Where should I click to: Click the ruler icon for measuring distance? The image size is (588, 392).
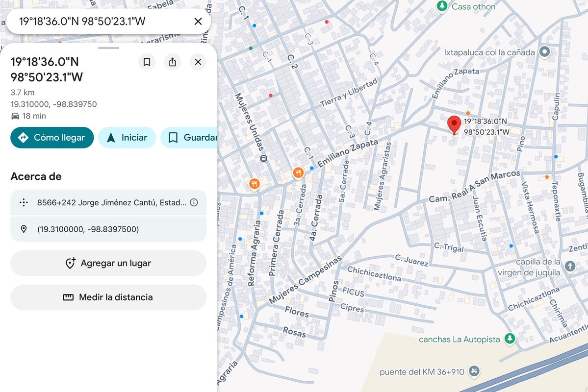pos(68,297)
